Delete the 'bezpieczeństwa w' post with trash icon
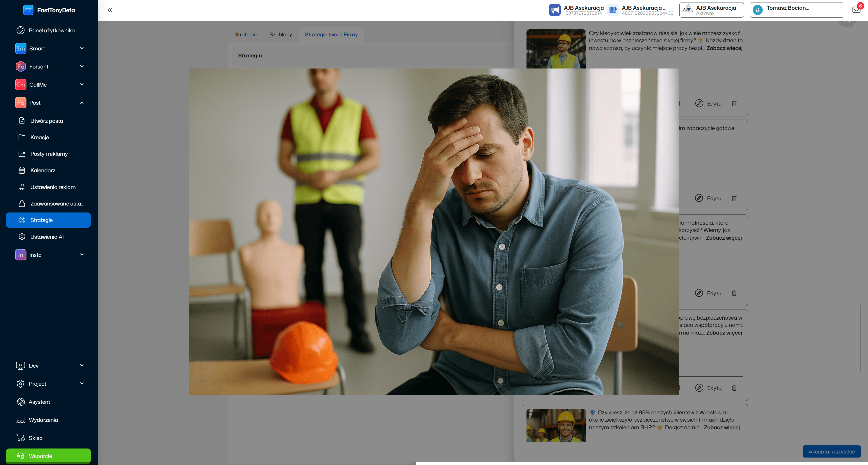The height and width of the screenshot is (465, 868). 734,388
